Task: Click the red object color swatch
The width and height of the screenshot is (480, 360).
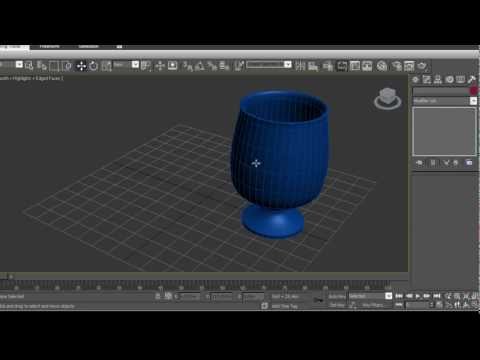Action: click(x=474, y=91)
